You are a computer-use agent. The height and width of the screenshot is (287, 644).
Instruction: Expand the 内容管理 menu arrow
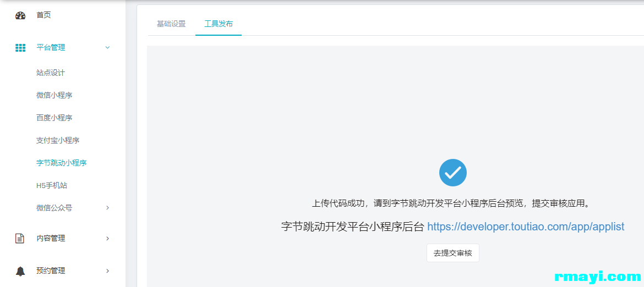(107, 238)
